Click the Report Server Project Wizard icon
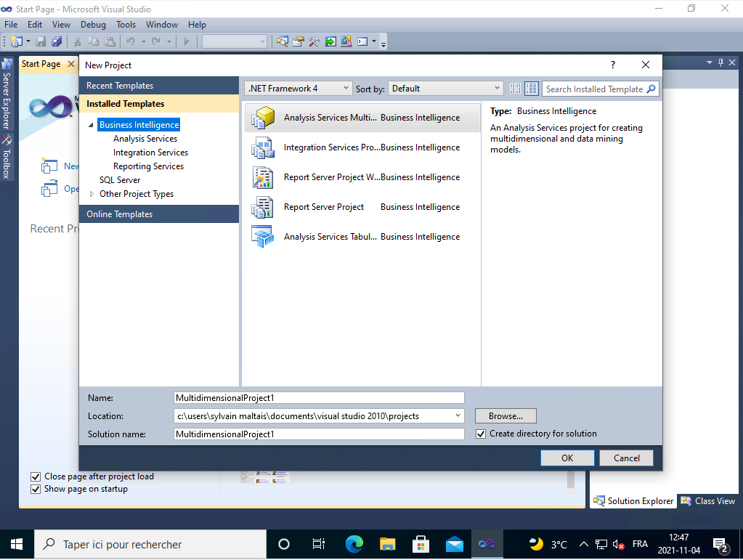 (263, 177)
